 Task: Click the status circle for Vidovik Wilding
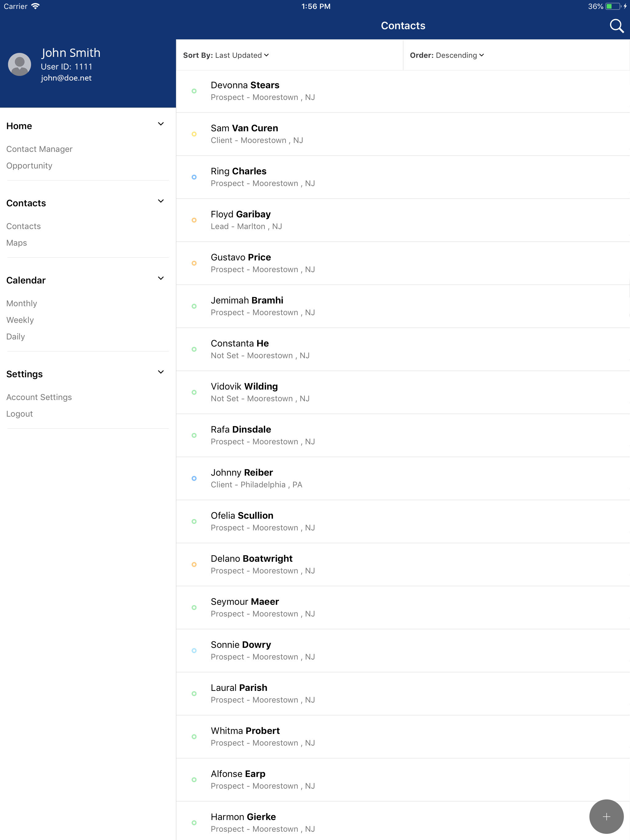point(194,392)
